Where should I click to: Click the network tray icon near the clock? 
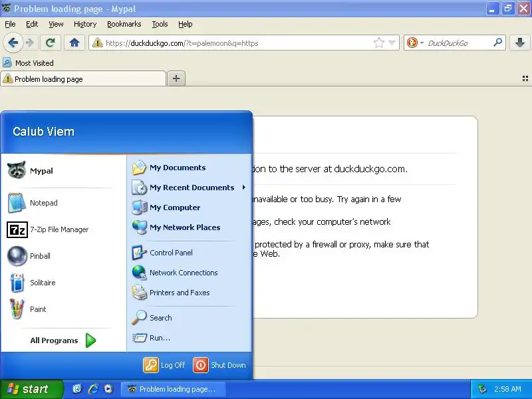tap(481, 389)
